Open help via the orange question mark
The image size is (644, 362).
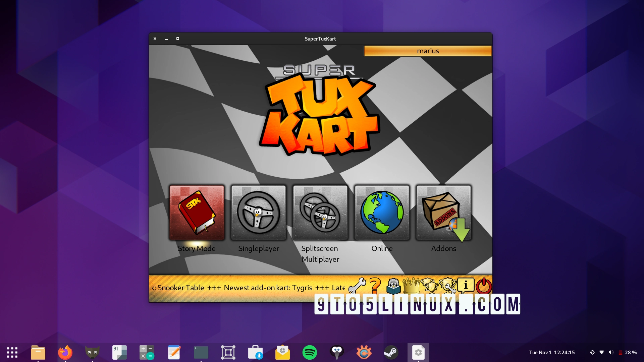point(375,286)
